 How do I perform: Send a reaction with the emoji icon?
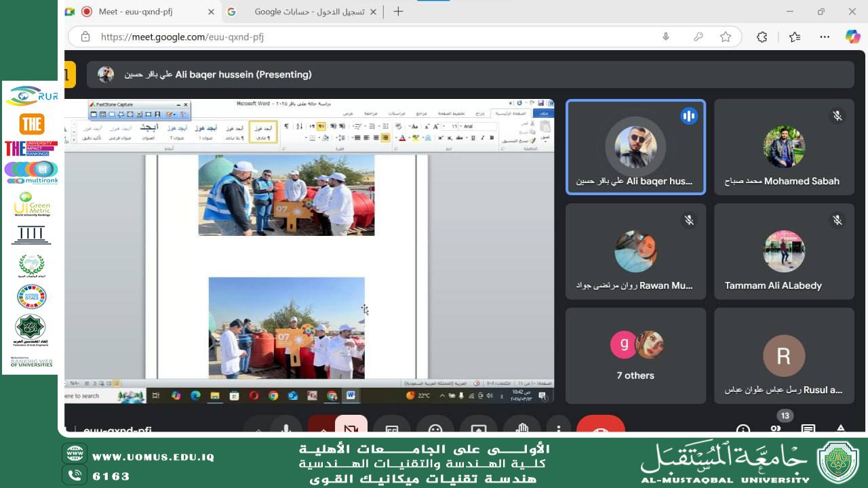pos(435,427)
